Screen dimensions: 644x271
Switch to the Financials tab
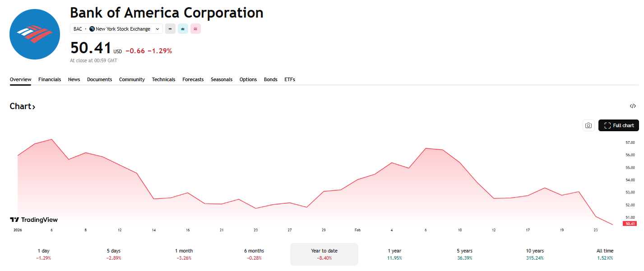click(50, 79)
